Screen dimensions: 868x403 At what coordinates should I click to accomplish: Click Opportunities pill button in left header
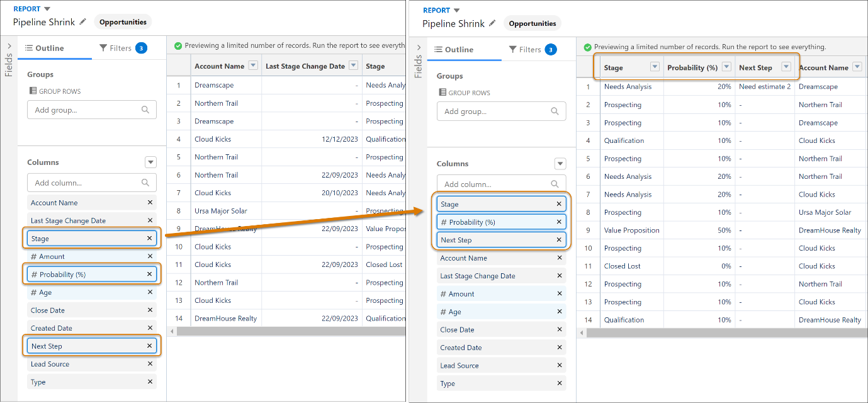(123, 22)
